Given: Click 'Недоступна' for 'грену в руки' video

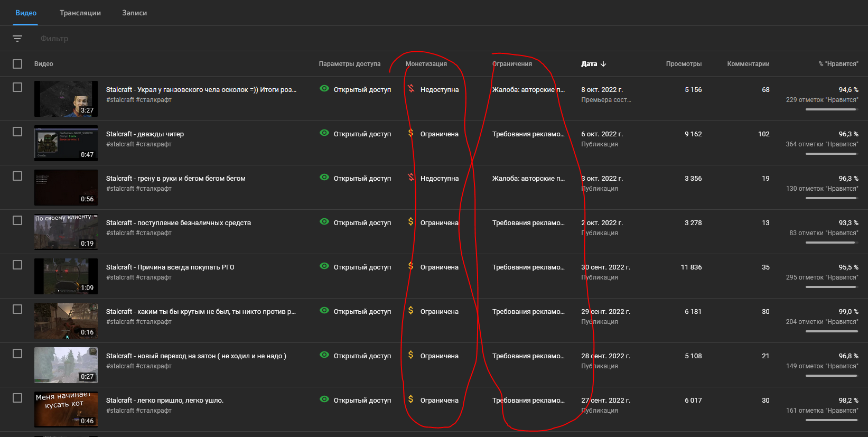Looking at the screenshot, I should point(440,179).
